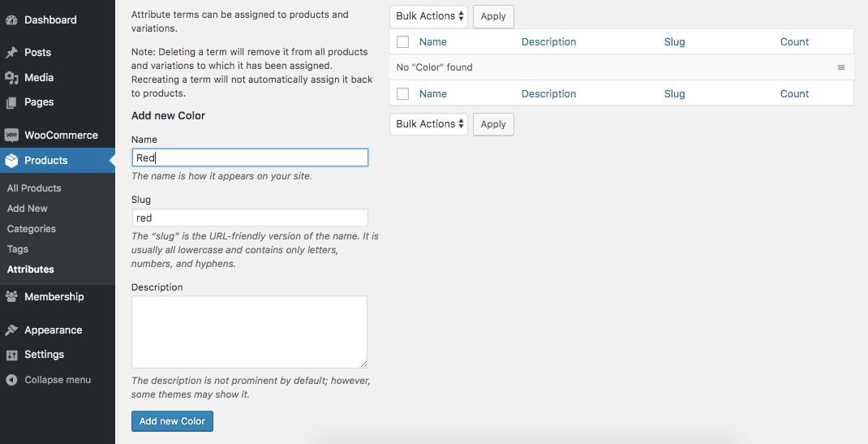Click the Collapse menu label

point(58,380)
